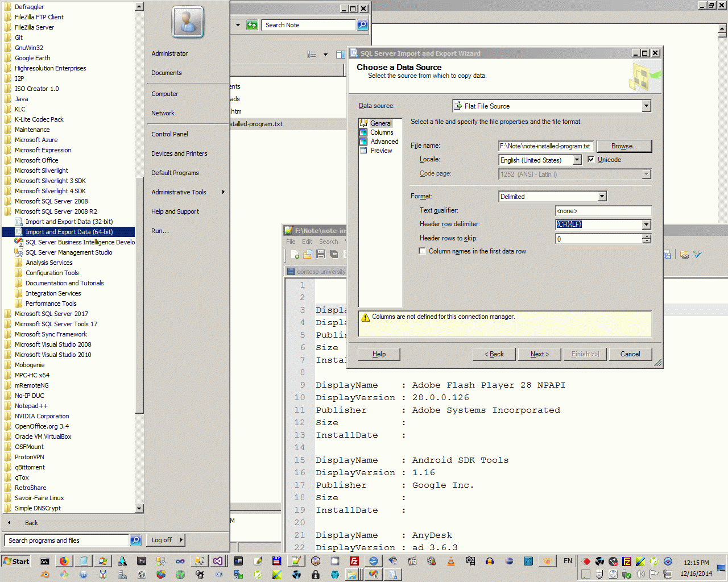Click Back in the All Programs list
The height and width of the screenshot is (582, 728).
31,523
